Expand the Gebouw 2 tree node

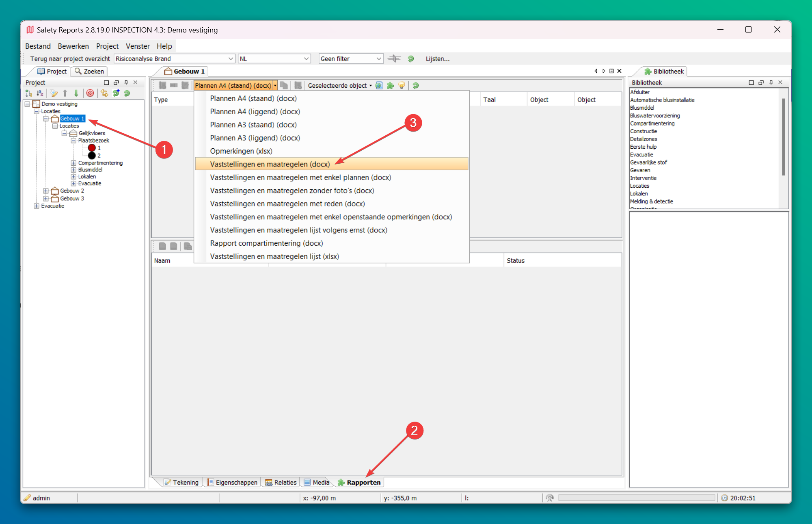[46, 191]
